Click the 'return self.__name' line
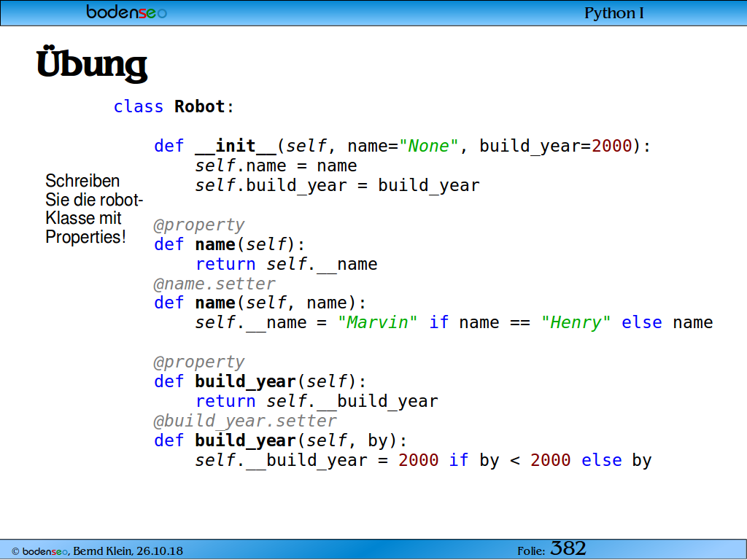This screenshot has width=747, height=560. coord(286,264)
